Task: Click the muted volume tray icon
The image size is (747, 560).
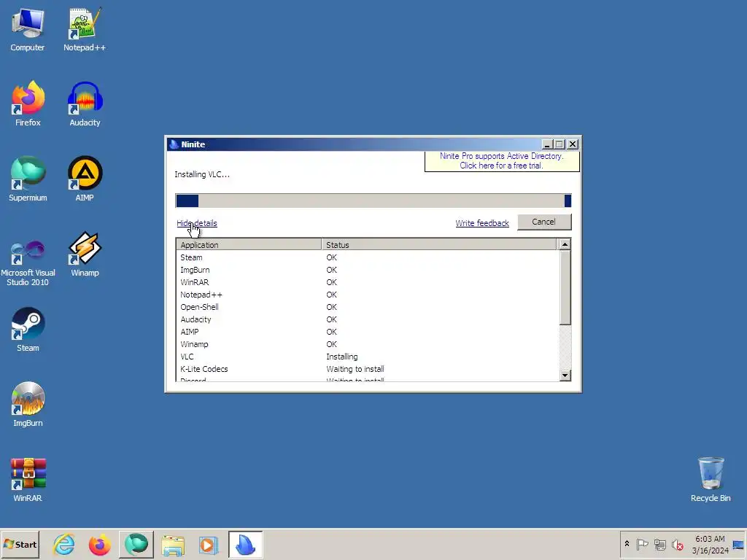Action: pyautogui.click(x=677, y=544)
